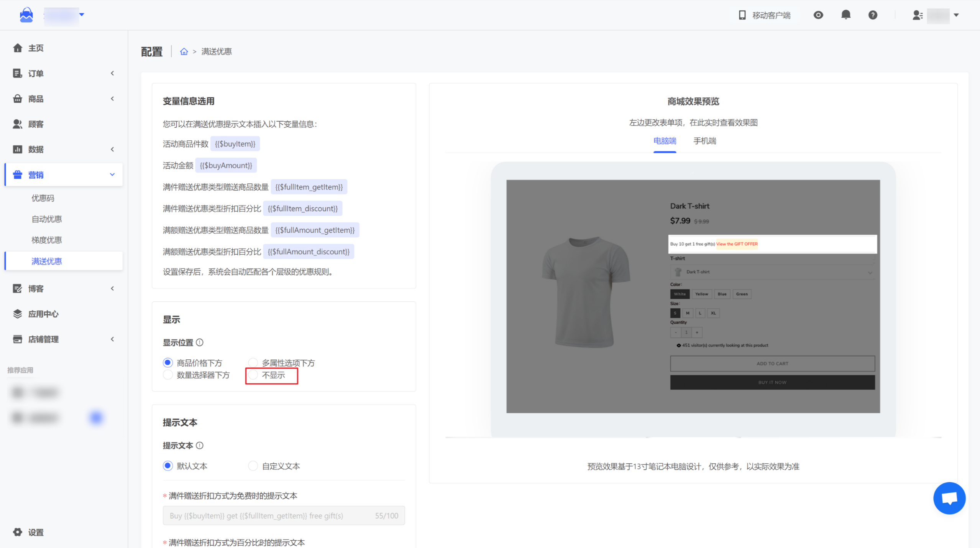Insert the {{$fullItem_discount}} variable tag
Viewport: 980px width, 548px height.
point(302,208)
